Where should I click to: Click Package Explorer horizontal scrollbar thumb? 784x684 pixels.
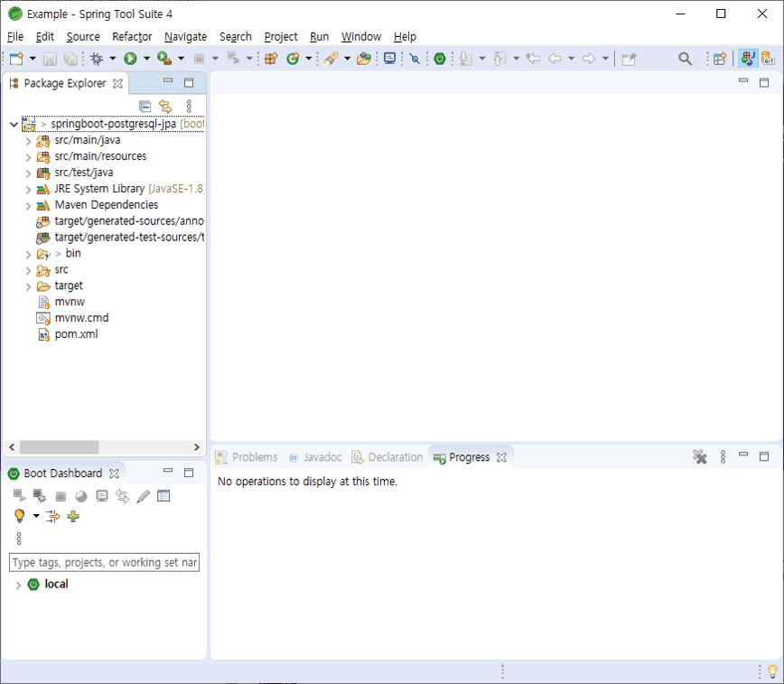[59, 447]
